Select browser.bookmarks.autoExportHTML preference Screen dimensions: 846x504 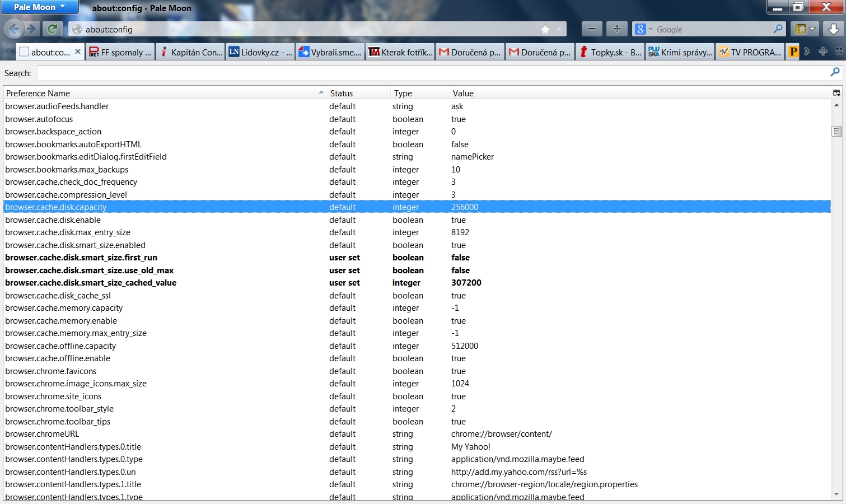coord(417,144)
